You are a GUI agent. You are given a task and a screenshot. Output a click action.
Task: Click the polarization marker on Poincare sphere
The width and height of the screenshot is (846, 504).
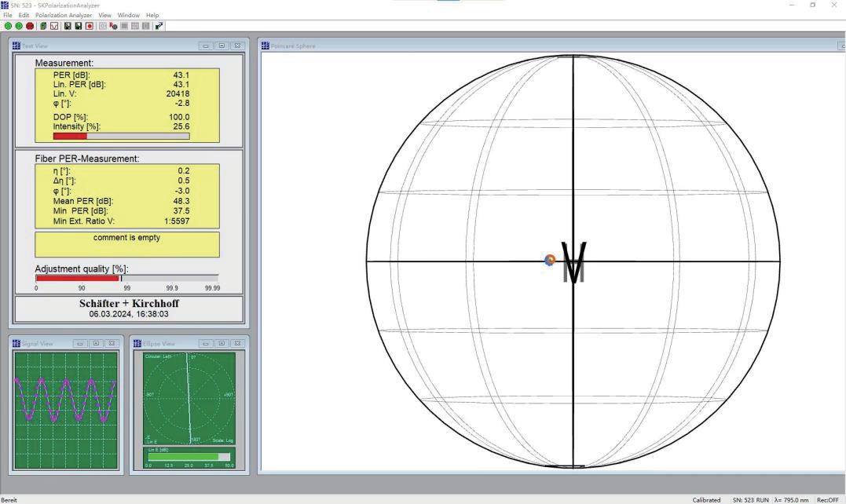(550, 260)
